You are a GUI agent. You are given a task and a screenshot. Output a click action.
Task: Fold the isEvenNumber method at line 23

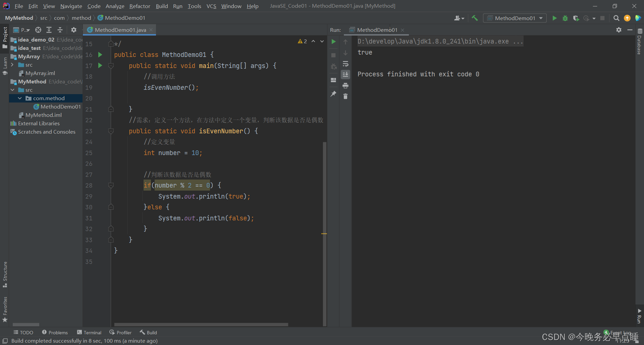111,131
